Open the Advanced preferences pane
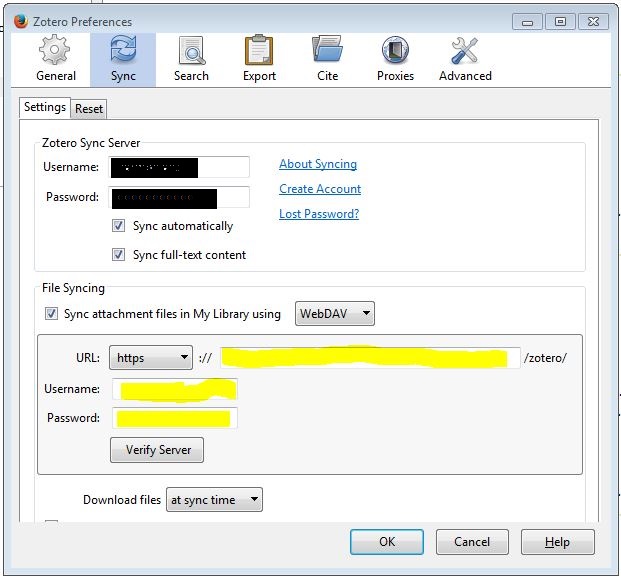This screenshot has height=576, width=621. (x=465, y=59)
